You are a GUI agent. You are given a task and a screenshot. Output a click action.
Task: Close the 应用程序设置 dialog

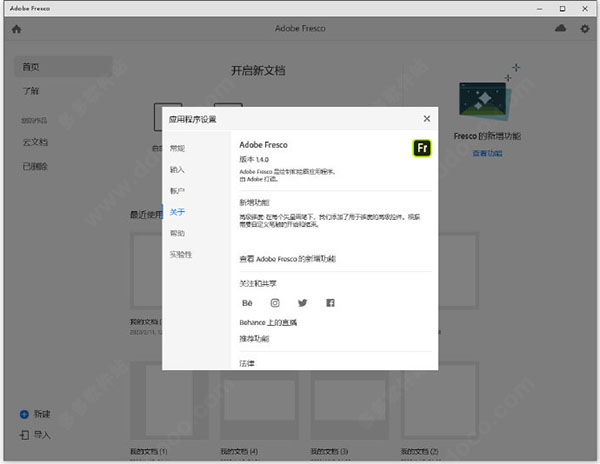[x=427, y=119]
